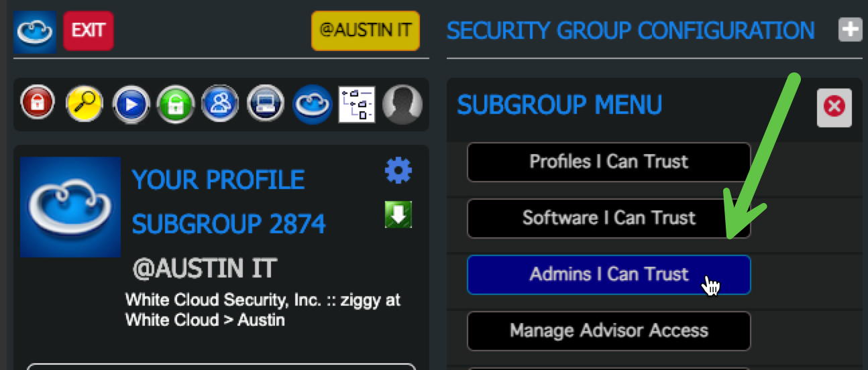Click the yellow @AUSTIN IT button
Image resolution: width=868 pixels, height=370 pixels.
pos(366,31)
